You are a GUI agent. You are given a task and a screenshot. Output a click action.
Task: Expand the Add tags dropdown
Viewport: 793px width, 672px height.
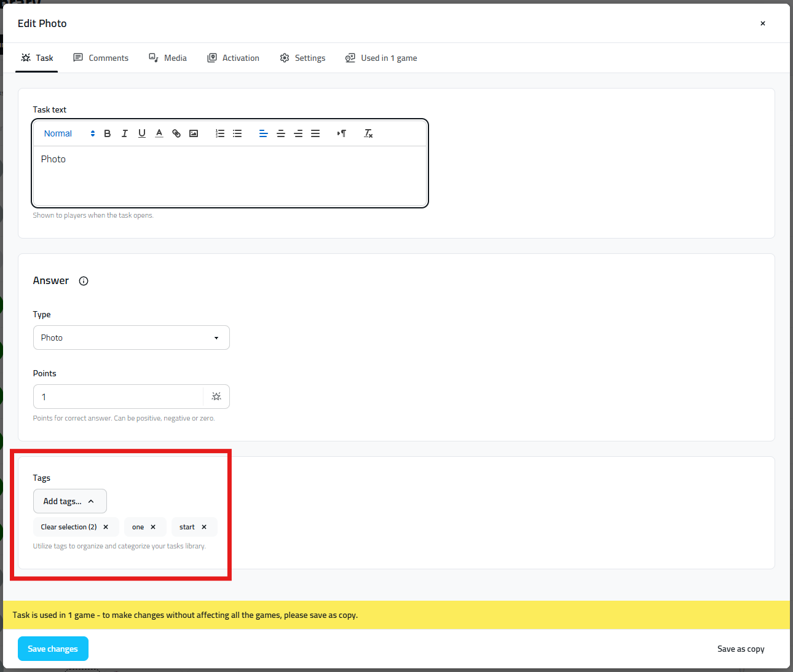tap(69, 501)
